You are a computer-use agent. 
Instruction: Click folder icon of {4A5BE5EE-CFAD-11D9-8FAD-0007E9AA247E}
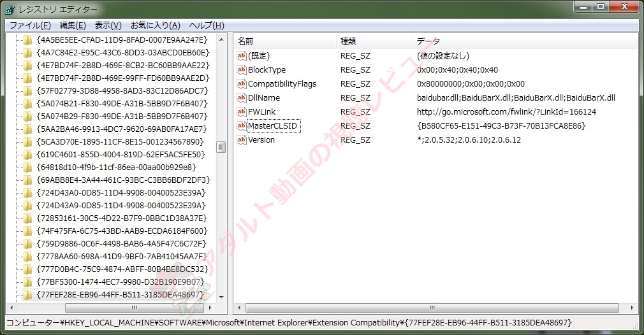27,39
